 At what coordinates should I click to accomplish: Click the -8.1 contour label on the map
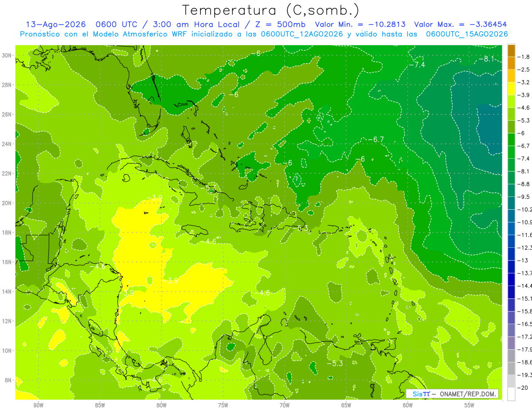click(486, 59)
